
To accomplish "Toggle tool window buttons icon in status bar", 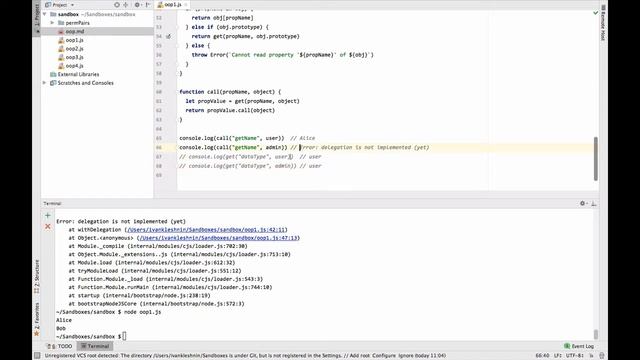I will [x=37, y=356].
